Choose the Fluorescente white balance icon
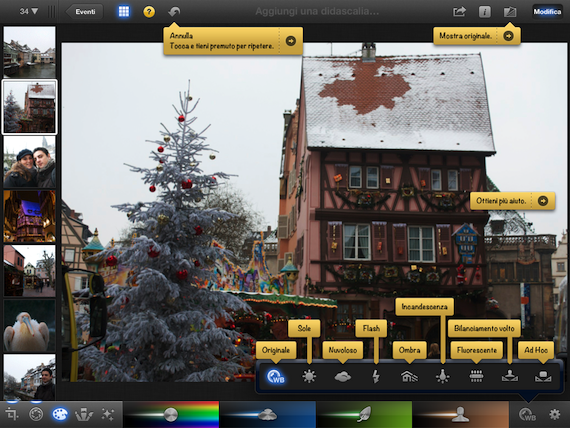 pos(476,376)
